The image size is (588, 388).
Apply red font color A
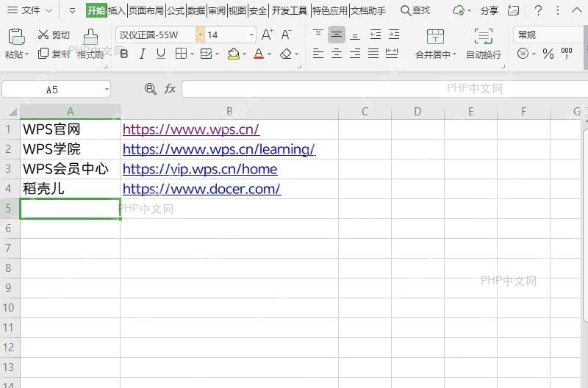[259, 54]
